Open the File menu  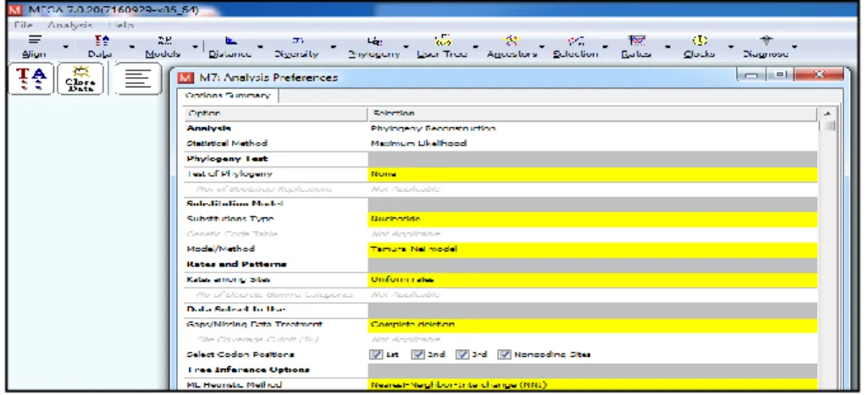tap(23, 25)
